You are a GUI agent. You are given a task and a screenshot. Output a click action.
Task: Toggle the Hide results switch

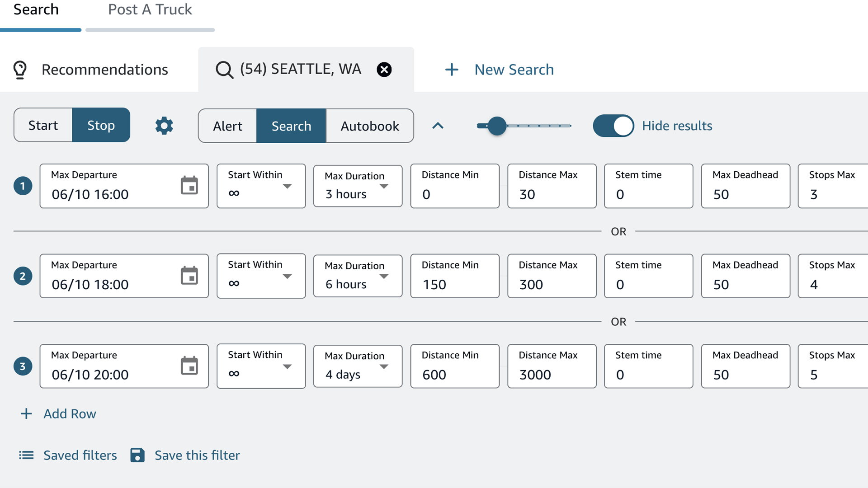pos(613,126)
